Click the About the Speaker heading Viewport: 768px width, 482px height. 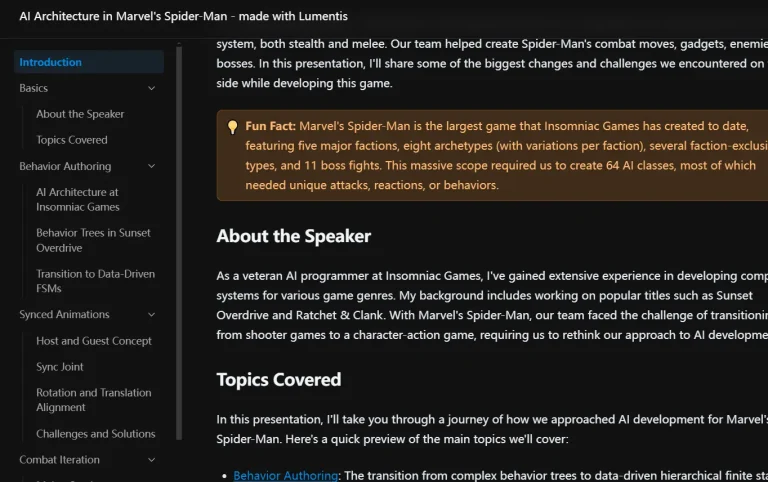click(293, 236)
